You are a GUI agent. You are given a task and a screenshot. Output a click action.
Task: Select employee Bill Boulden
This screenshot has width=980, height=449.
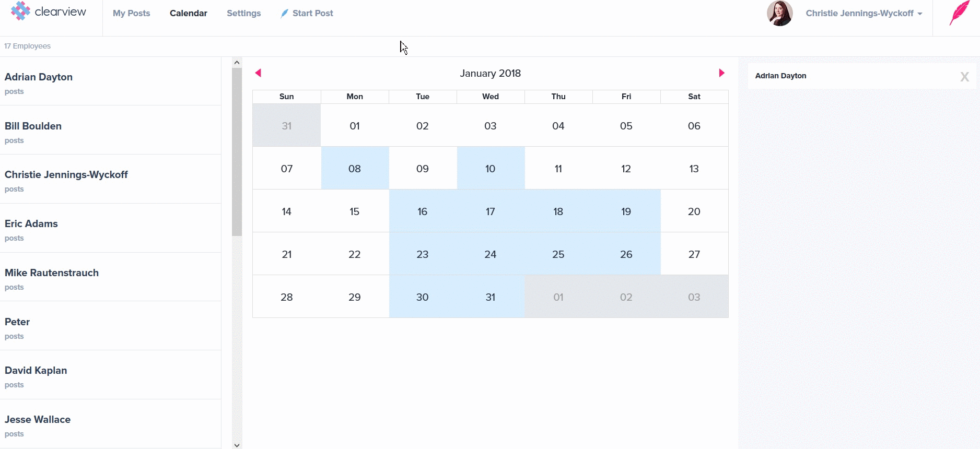point(33,126)
